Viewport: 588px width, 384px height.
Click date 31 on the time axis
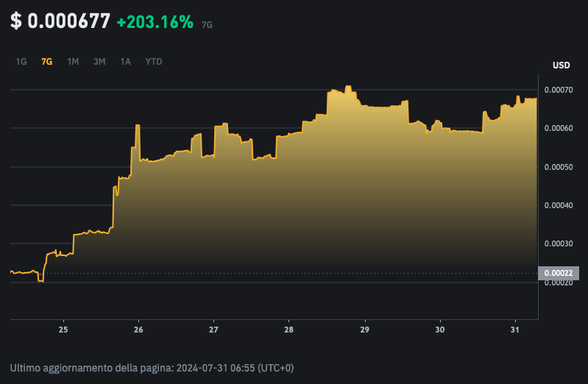pos(515,331)
